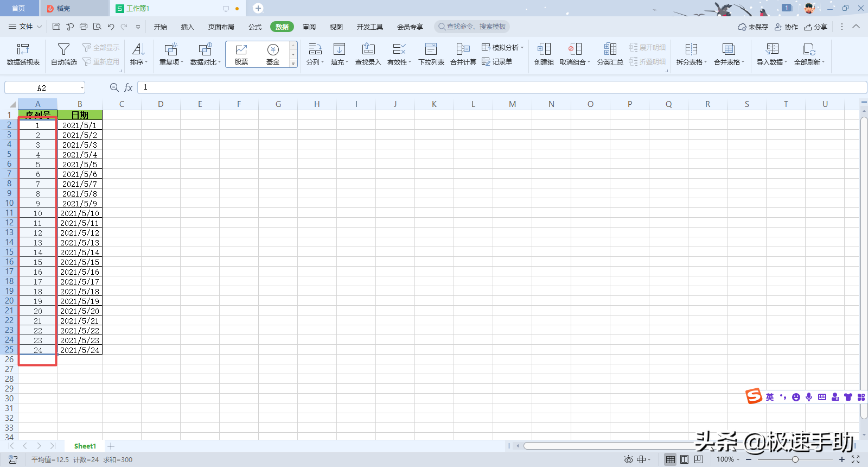Open the 审阅 Review ribbon tab
This screenshot has height=467, width=868.
click(309, 27)
